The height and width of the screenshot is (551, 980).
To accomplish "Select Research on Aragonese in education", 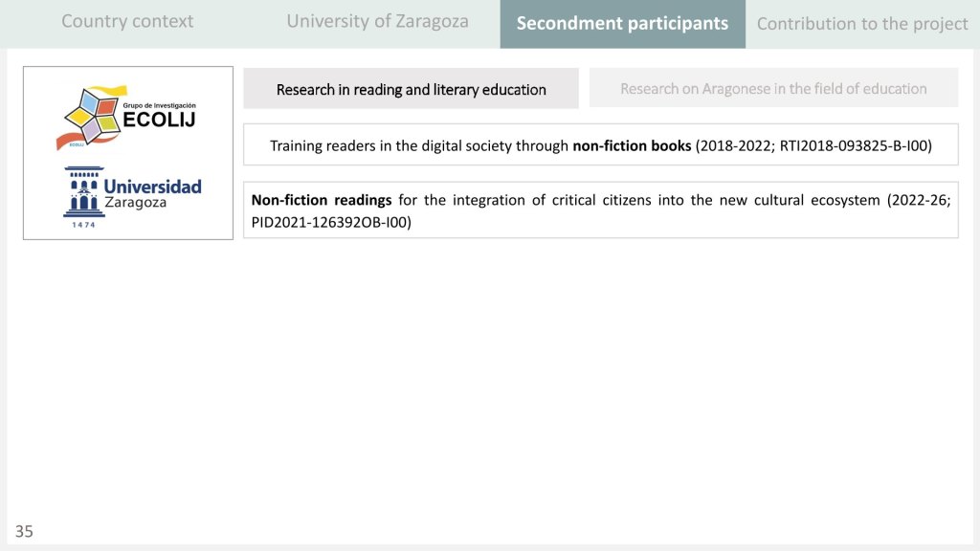I will pos(773,88).
